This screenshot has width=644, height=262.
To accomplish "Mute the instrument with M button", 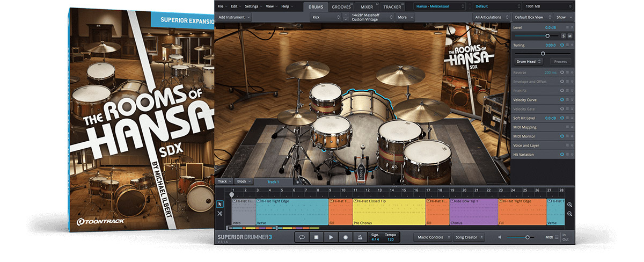I will coord(570,35).
